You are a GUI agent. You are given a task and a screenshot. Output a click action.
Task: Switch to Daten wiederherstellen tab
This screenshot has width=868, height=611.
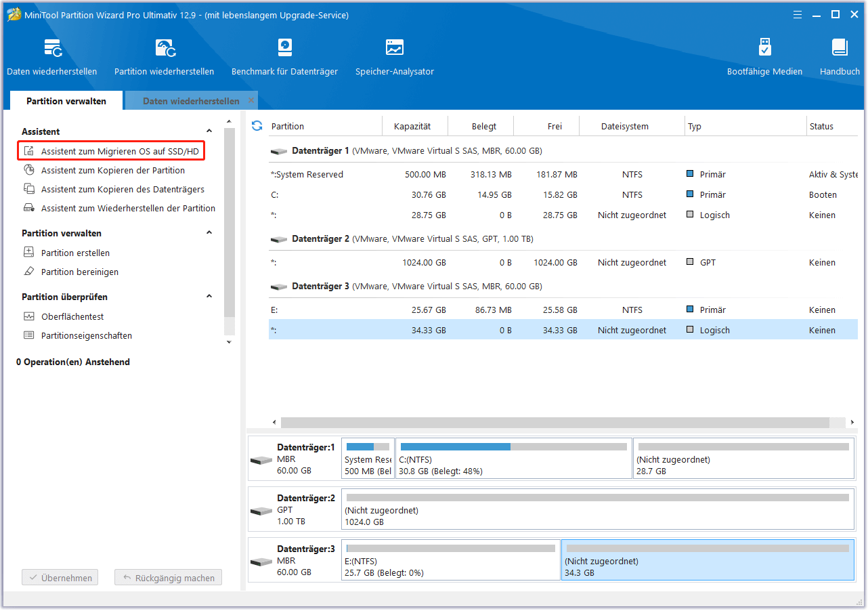(x=191, y=101)
